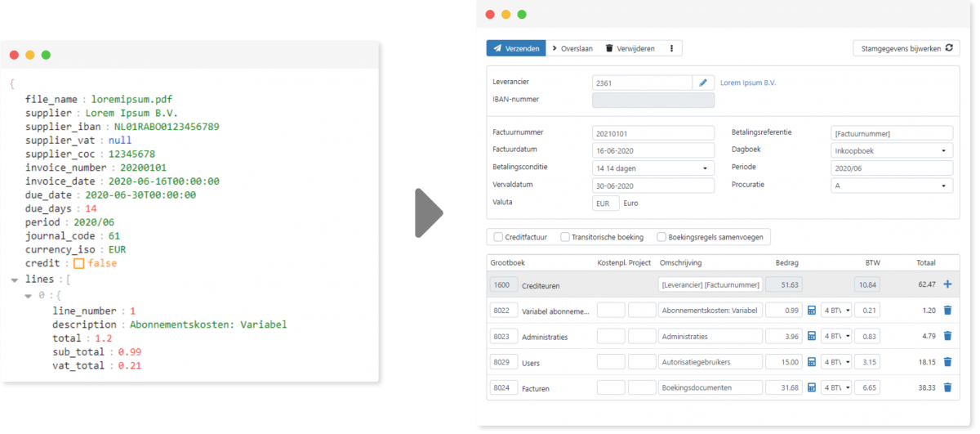980x434 pixels.
Task: Delete the 8023 Administraties line
Action: (x=947, y=336)
